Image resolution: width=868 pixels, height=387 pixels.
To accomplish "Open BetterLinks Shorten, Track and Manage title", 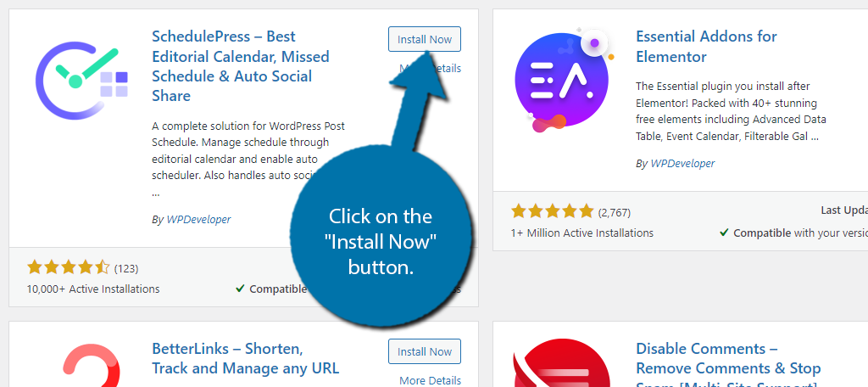I will click(x=245, y=359).
